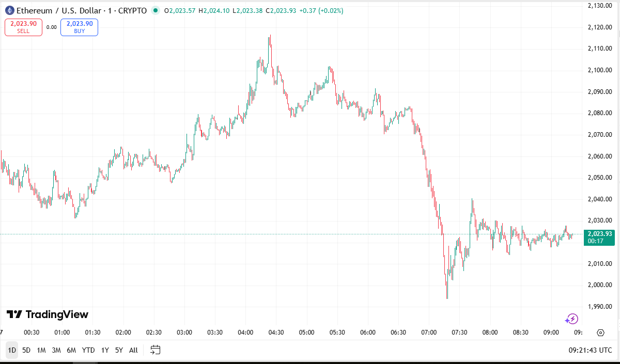Click the TradingView logo
The height and width of the screenshot is (364, 620).
pyautogui.click(x=47, y=314)
